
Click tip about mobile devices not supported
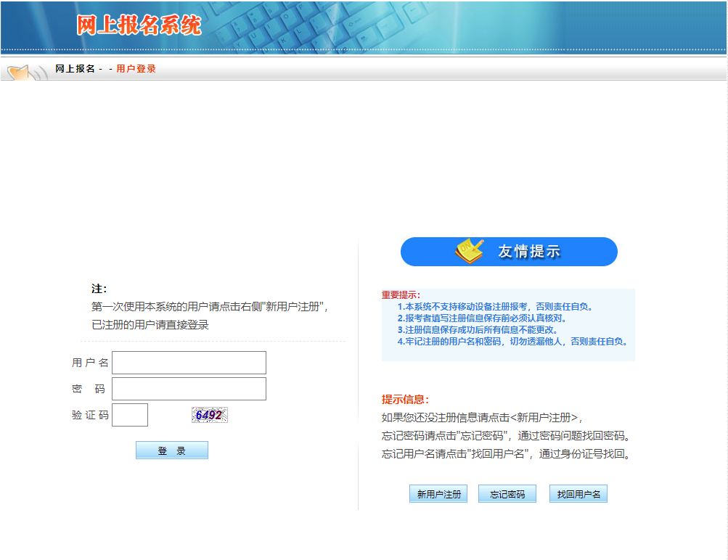(495, 306)
